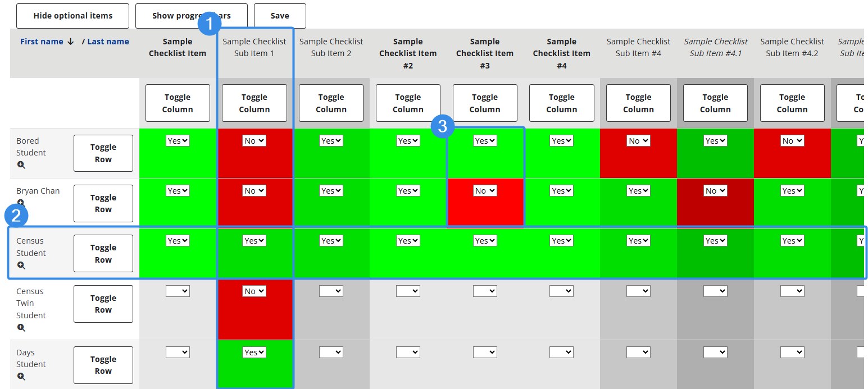Click Hide optional items button
The height and width of the screenshot is (389, 868).
click(x=73, y=16)
